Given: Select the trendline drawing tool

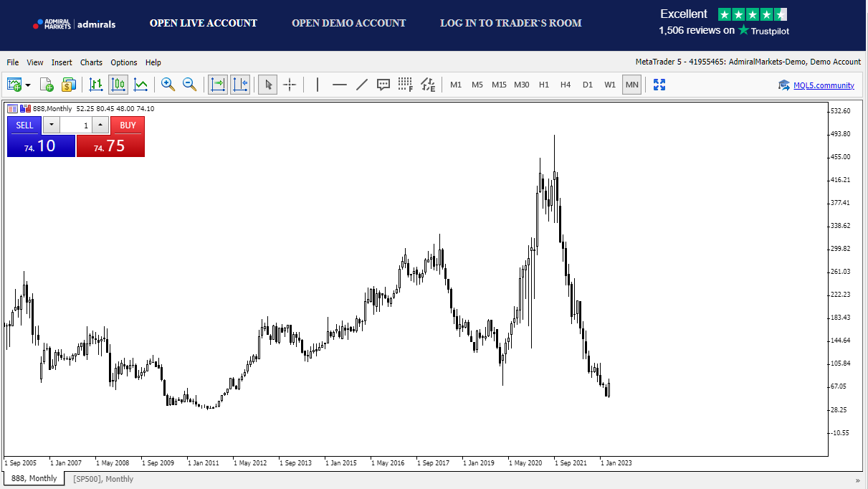Looking at the screenshot, I should coord(362,85).
